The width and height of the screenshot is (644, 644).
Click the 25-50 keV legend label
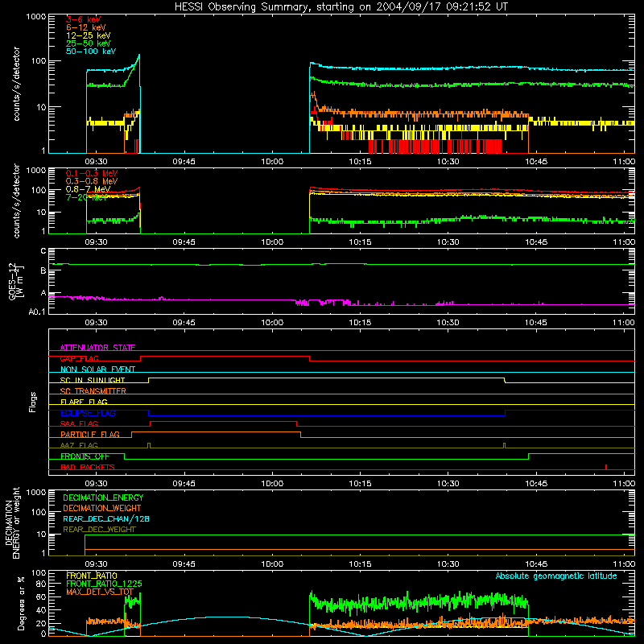[x=89, y=43]
